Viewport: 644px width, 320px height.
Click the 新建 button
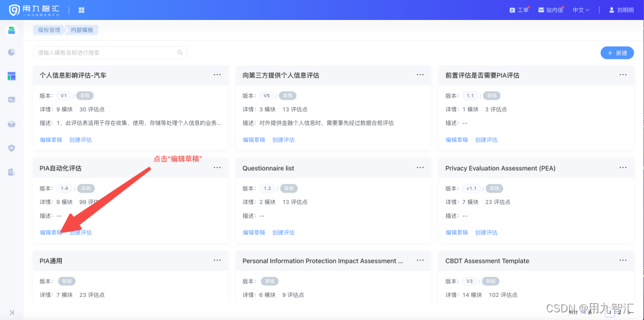pos(618,53)
